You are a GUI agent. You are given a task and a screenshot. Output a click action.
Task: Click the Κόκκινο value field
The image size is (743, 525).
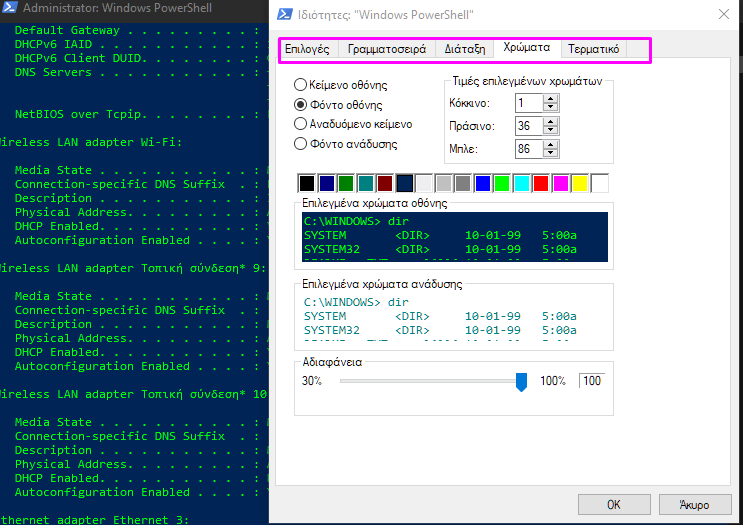[x=529, y=103]
